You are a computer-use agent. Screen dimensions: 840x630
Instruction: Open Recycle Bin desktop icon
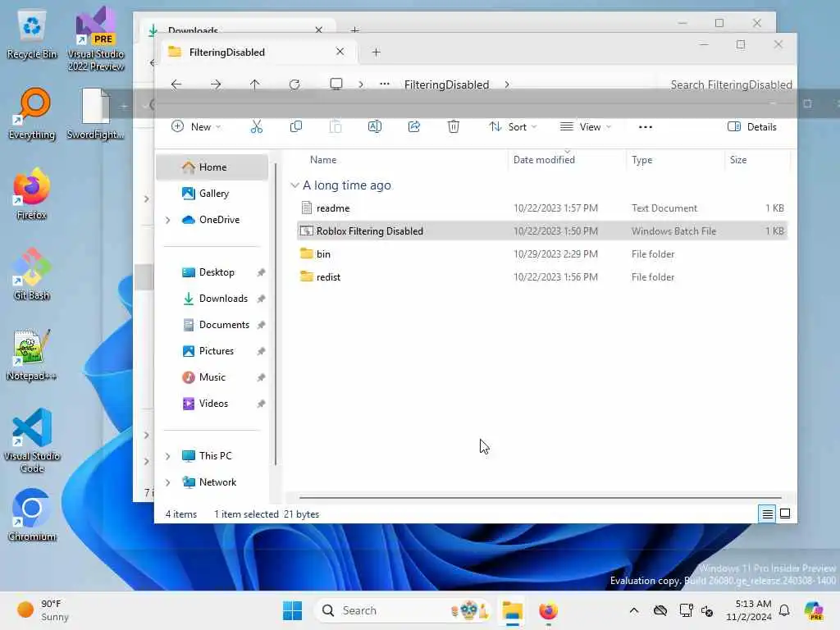click(32, 33)
